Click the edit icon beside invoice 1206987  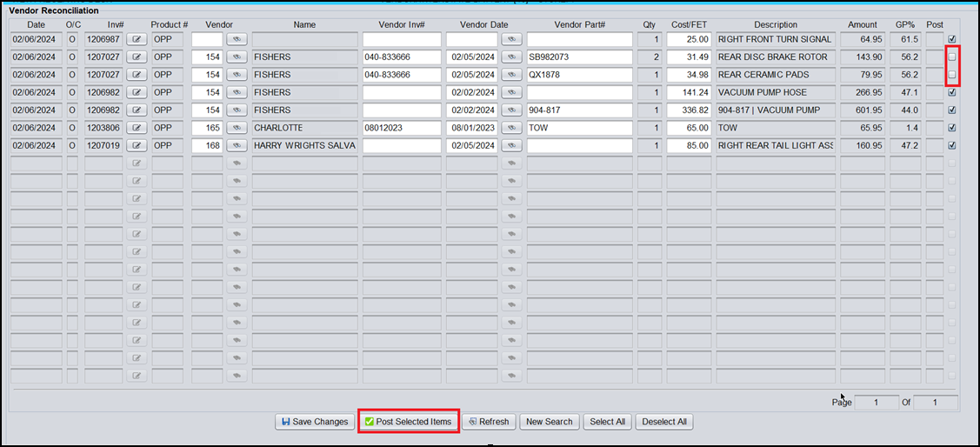[137, 39]
